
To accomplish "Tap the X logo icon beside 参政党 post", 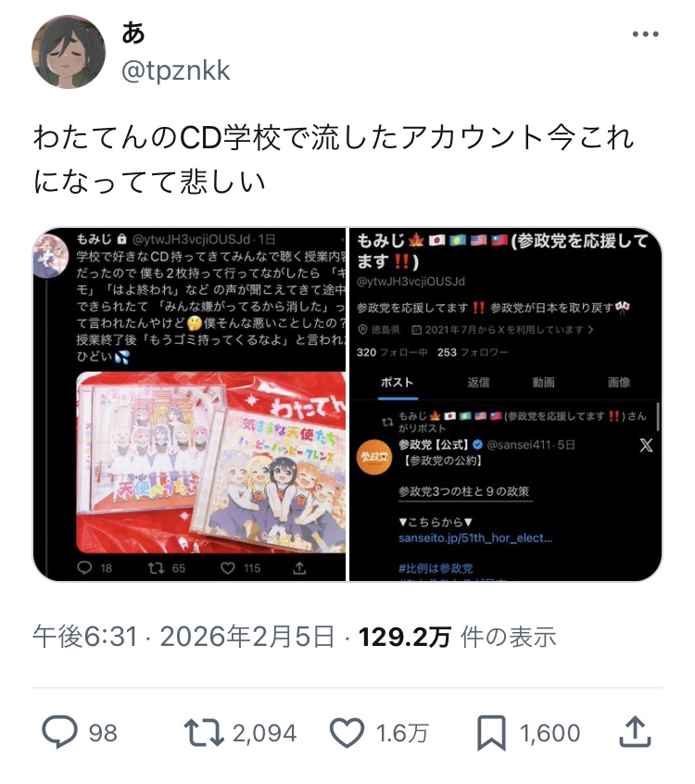I will coord(646,445).
